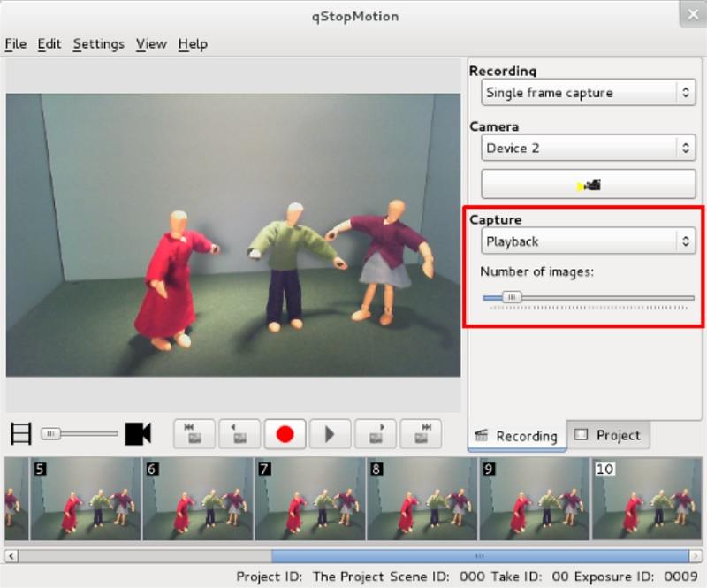Select the Recording tab
The height and width of the screenshot is (588, 707).
[517, 435]
